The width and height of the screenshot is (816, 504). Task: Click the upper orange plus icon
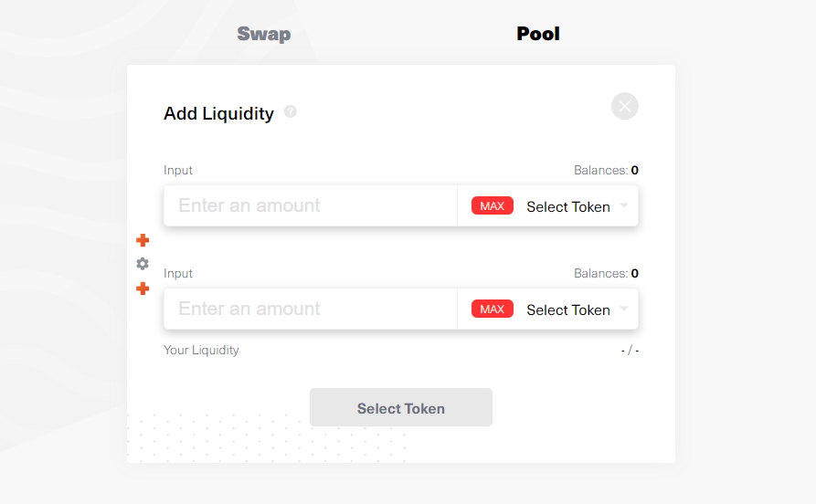pos(143,240)
